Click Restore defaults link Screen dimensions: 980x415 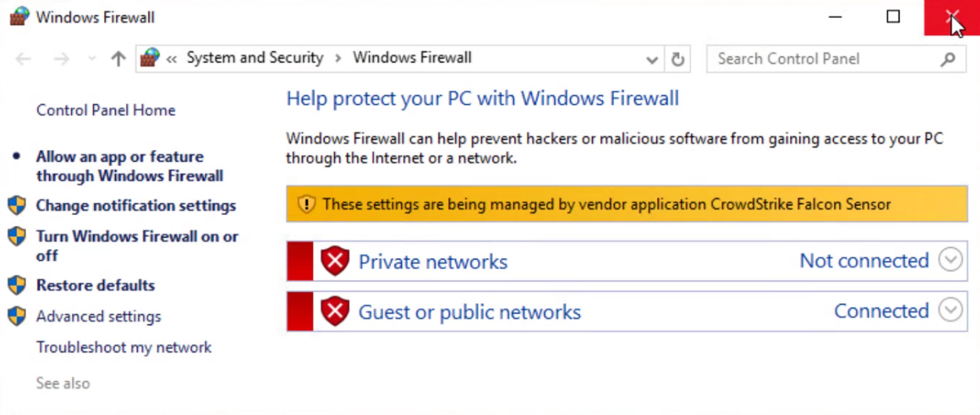point(95,285)
